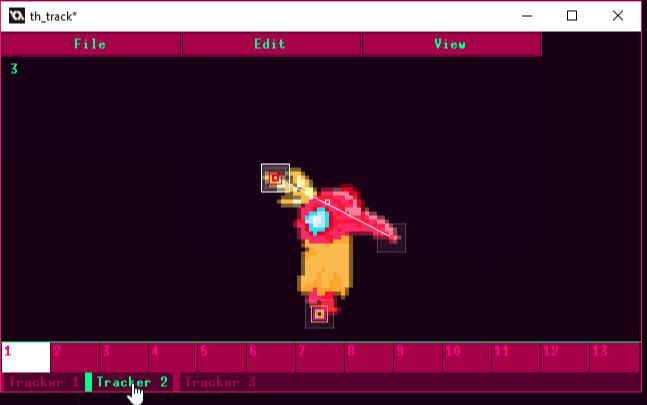The height and width of the screenshot is (405, 647).
Task: Click the green number 3 label
Action: pyautogui.click(x=14, y=69)
